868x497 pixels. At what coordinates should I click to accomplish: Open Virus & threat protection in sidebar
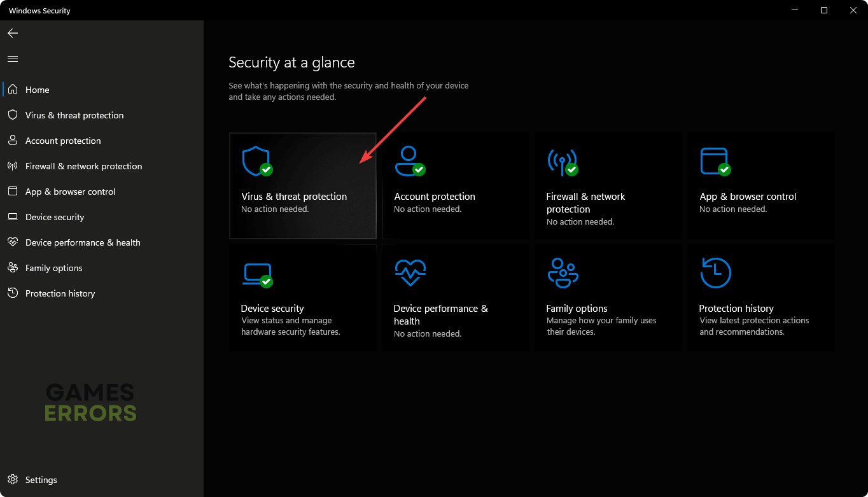tap(74, 115)
